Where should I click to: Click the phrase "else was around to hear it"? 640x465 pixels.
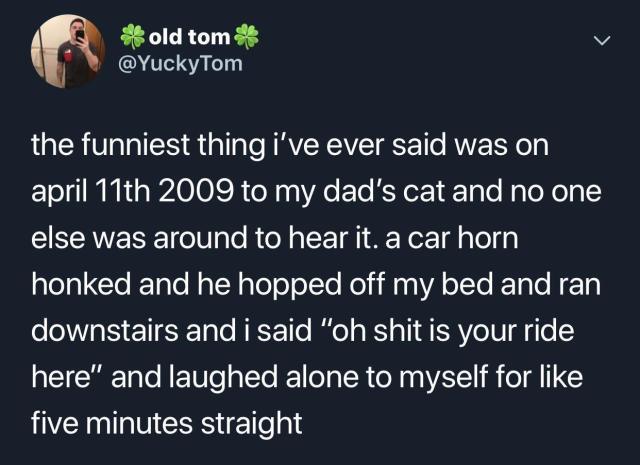(x=204, y=238)
